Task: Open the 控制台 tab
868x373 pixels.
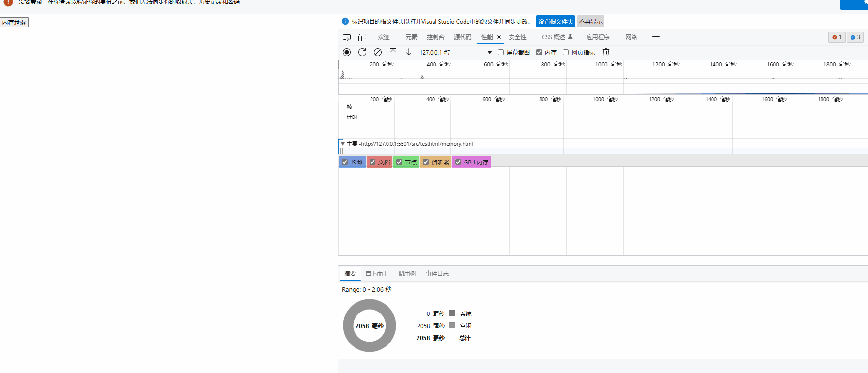Action: (x=435, y=37)
